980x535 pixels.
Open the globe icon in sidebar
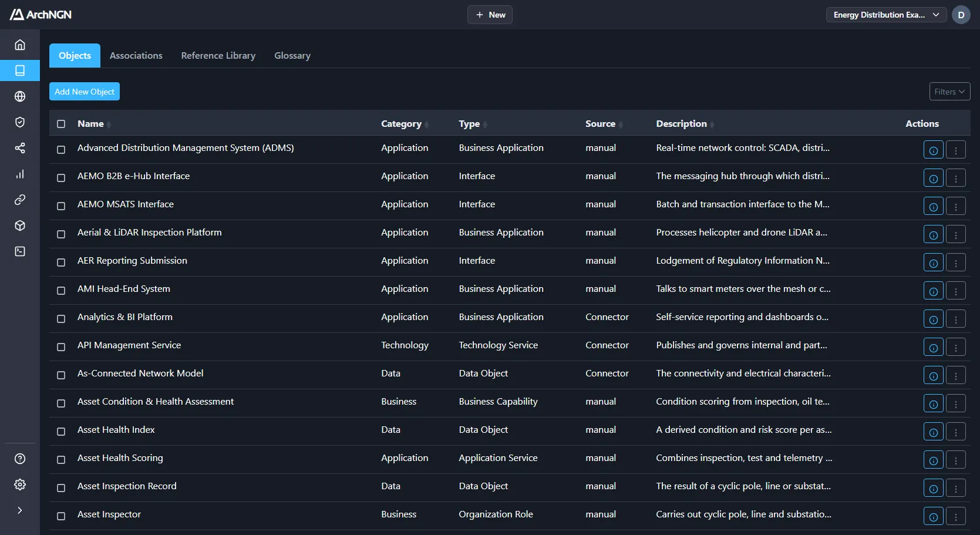[20, 96]
